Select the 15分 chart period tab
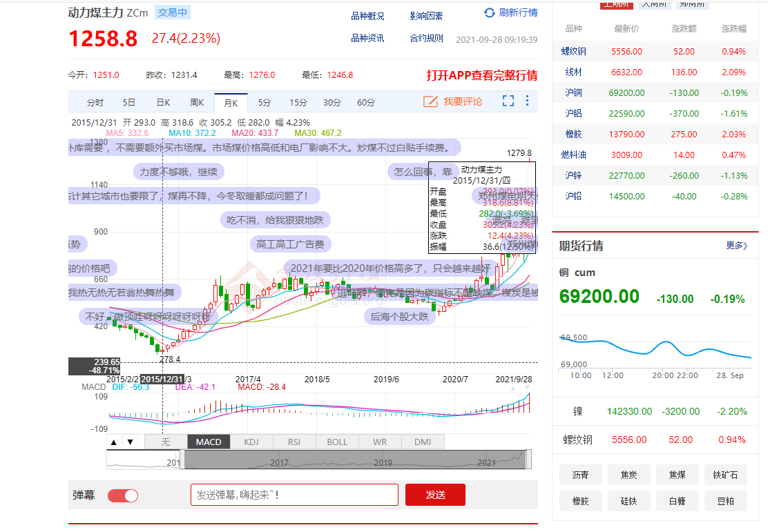Screen dimensions: 768x532 pyautogui.click(x=298, y=103)
